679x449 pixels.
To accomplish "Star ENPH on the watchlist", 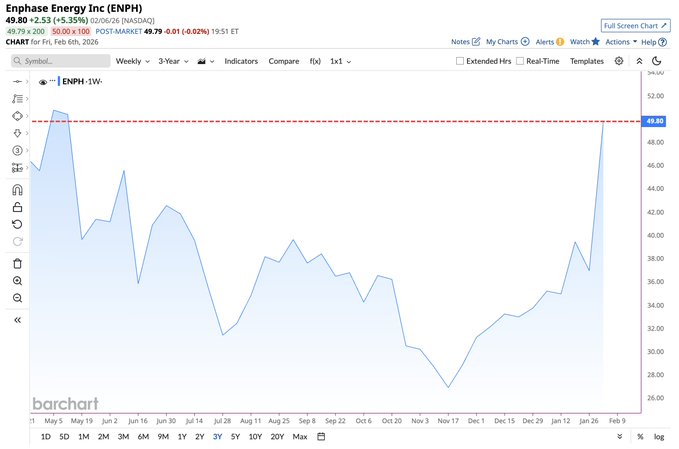I will tap(595, 42).
